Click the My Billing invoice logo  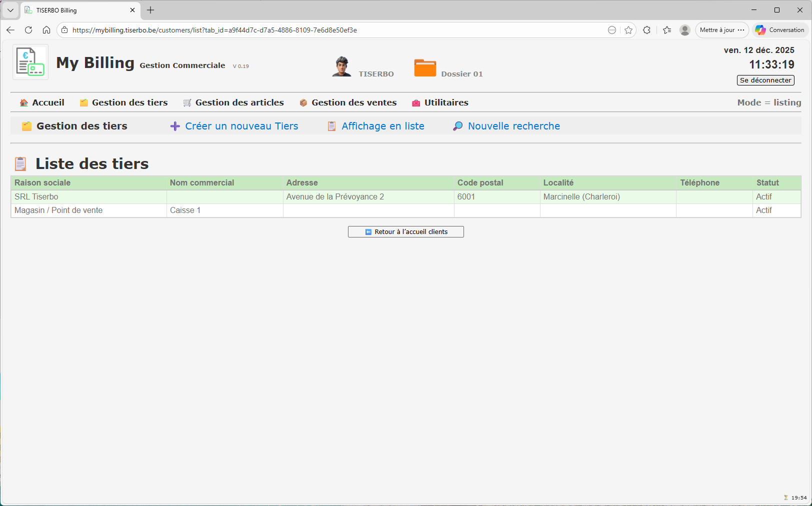pyautogui.click(x=30, y=61)
